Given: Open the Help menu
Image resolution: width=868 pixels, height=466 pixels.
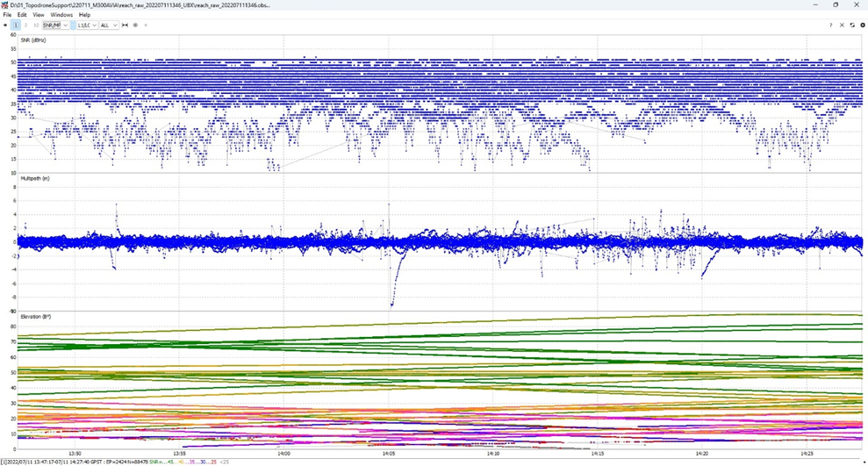Looking at the screenshot, I should (85, 15).
